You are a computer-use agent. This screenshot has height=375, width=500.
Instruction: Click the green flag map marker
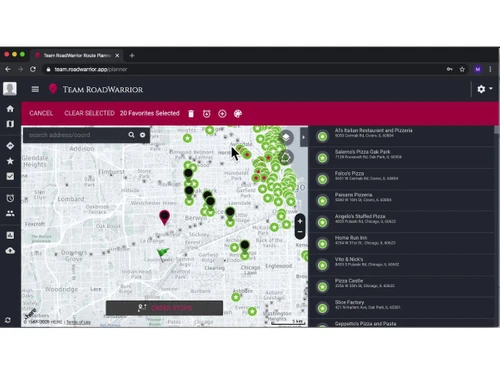163,253
